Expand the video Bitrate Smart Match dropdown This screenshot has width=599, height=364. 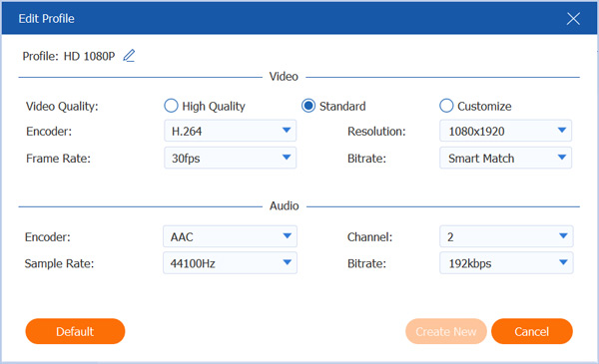pyautogui.click(x=505, y=158)
